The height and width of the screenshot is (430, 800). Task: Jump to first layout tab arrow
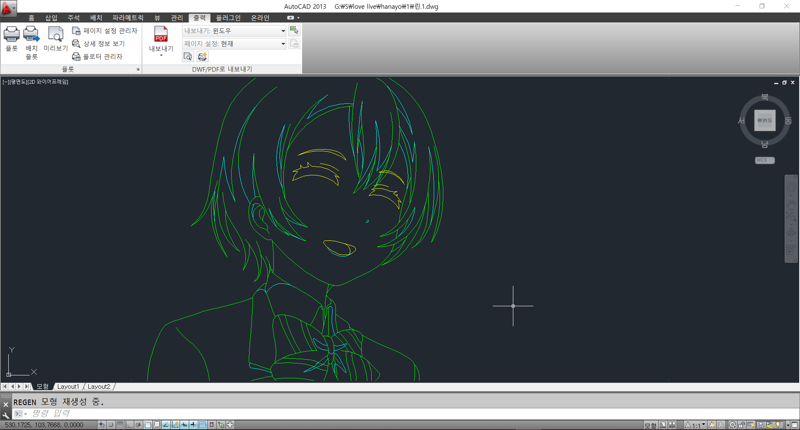coord(5,387)
